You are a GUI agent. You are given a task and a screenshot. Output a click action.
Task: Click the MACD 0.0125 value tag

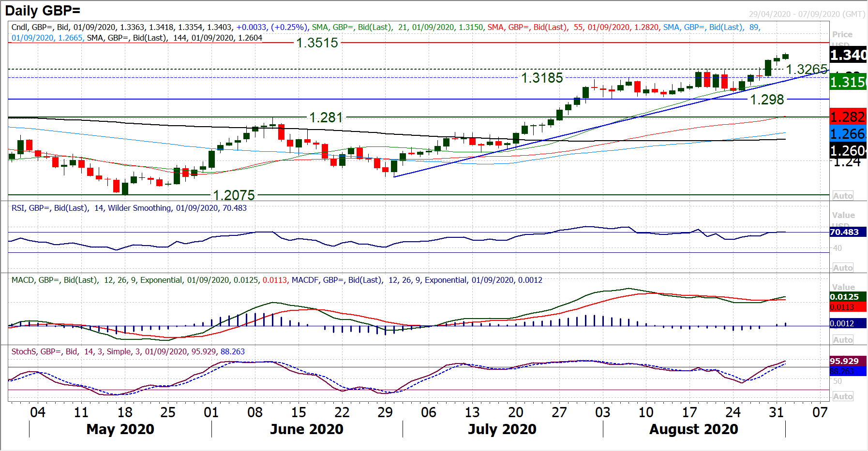(844, 297)
